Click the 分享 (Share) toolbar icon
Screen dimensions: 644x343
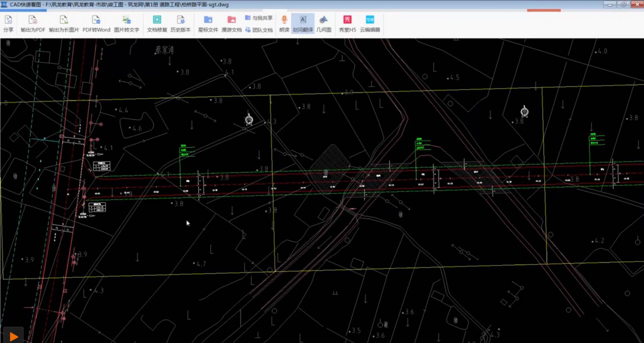click(x=8, y=24)
